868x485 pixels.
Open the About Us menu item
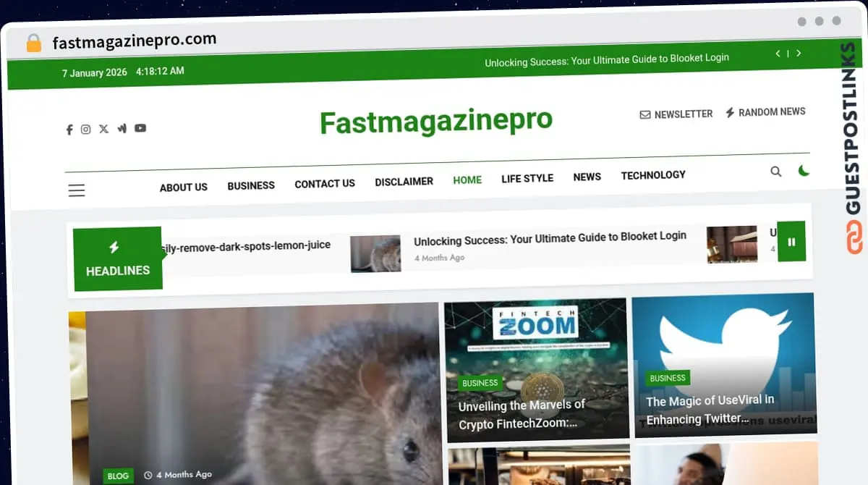pos(184,187)
